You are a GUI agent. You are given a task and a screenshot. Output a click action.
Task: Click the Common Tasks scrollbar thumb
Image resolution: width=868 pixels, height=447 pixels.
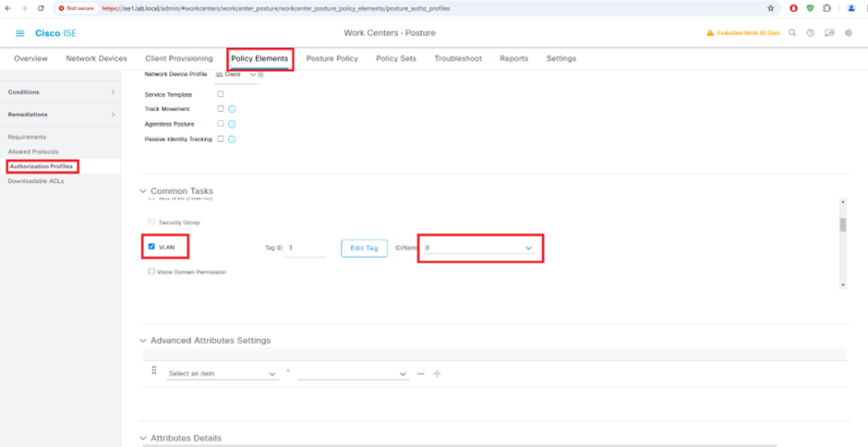click(x=843, y=224)
